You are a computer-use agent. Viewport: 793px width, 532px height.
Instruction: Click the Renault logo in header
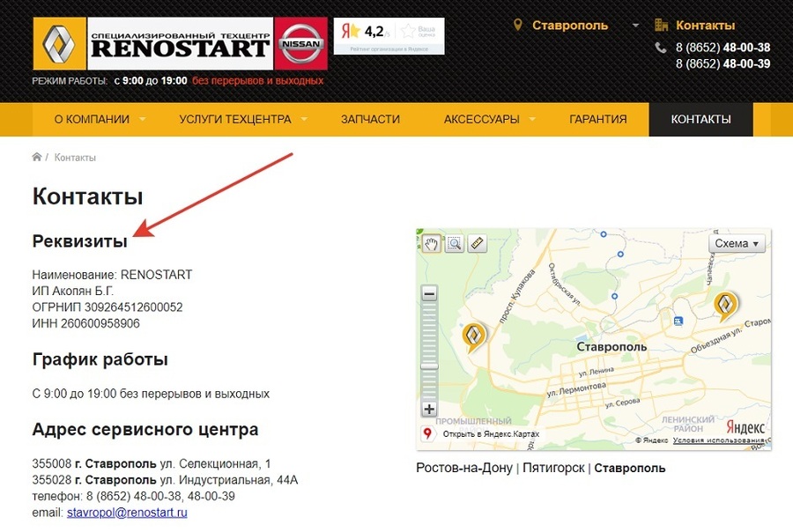pyautogui.click(x=59, y=43)
